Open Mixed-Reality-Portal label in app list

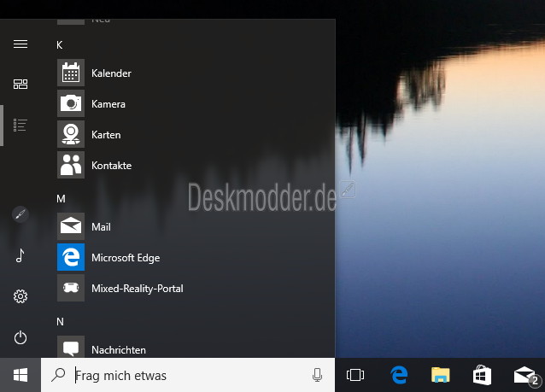[138, 289]
